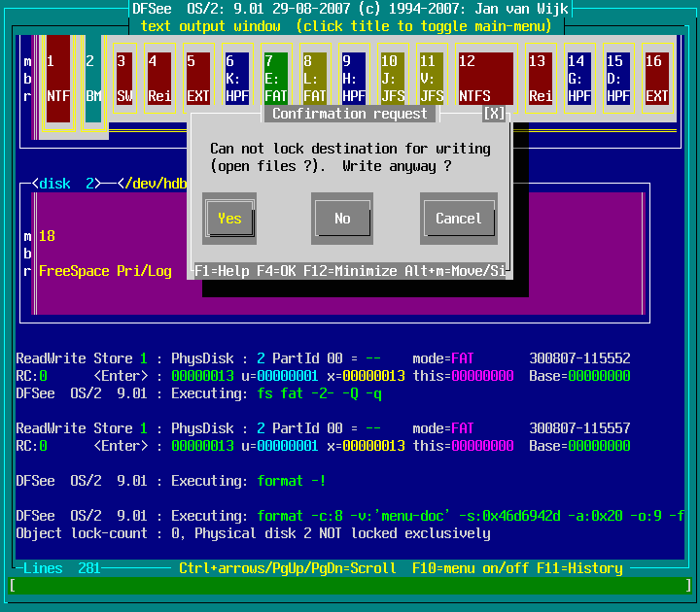
Task: Click Yes to write anyway
Action: 229,219
